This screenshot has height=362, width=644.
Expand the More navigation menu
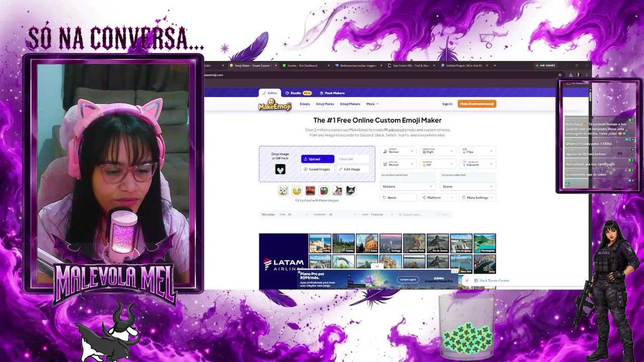coord(372,104)
